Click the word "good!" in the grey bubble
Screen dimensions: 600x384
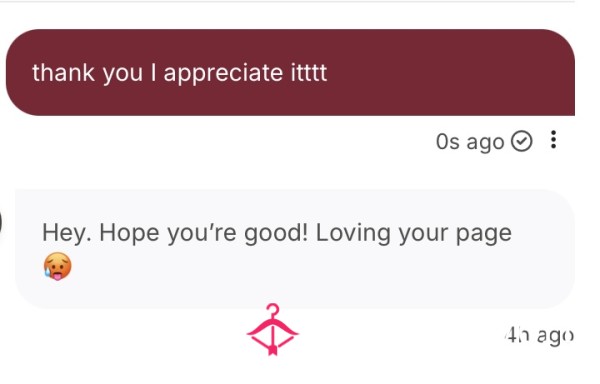click(276, 233)
